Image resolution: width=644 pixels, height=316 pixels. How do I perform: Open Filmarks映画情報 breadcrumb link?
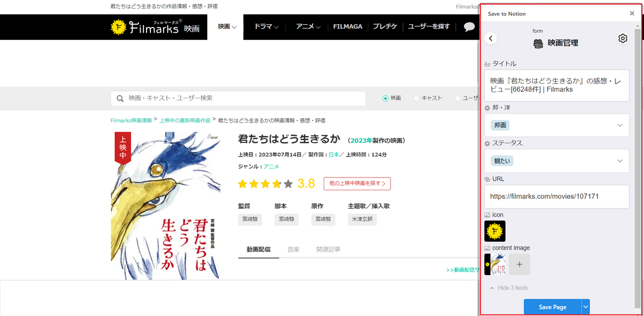(131, 120)
